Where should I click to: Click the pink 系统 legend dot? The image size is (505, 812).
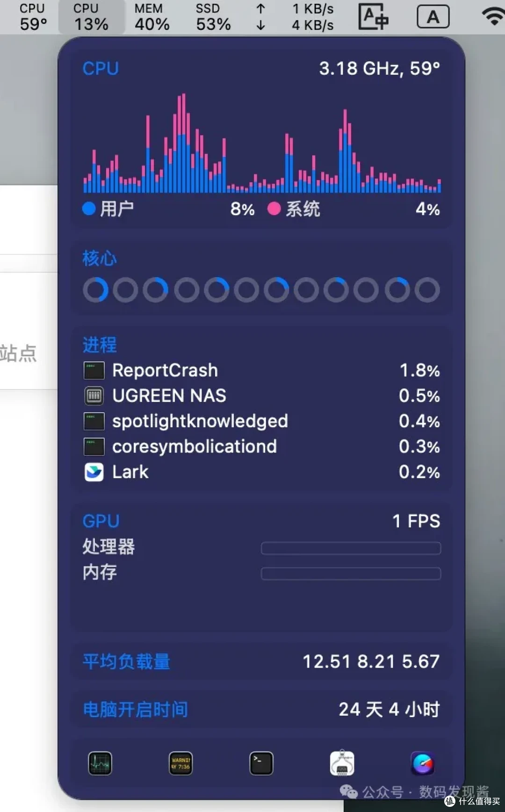[x=274, y=208]
